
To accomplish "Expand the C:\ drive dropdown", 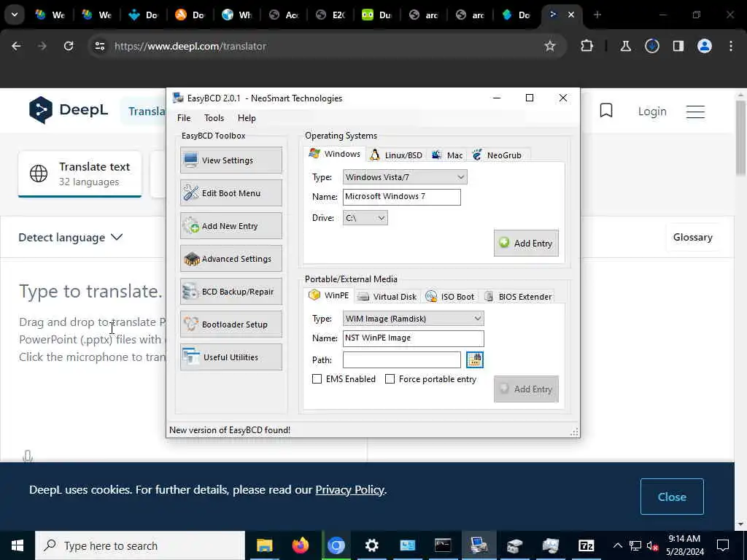I will click(x=365, y=218).
